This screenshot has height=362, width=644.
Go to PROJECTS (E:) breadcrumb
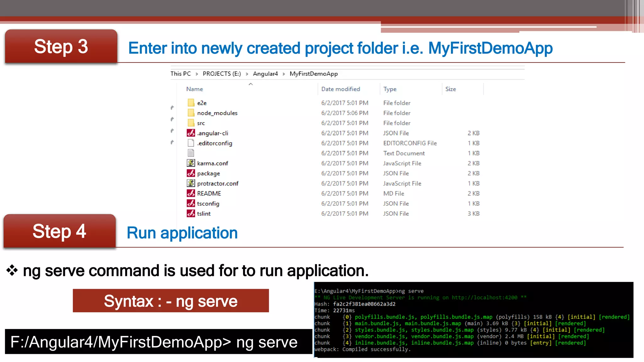(222, 74)
